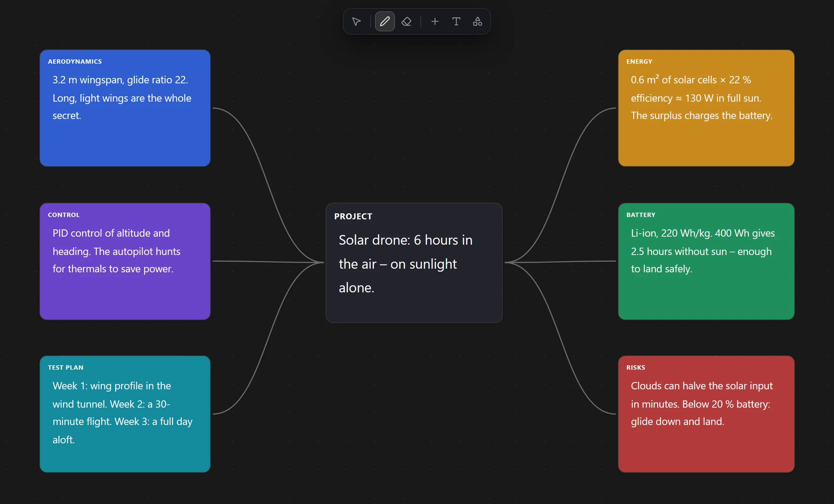Select the orange Energy card

(706, 108)
